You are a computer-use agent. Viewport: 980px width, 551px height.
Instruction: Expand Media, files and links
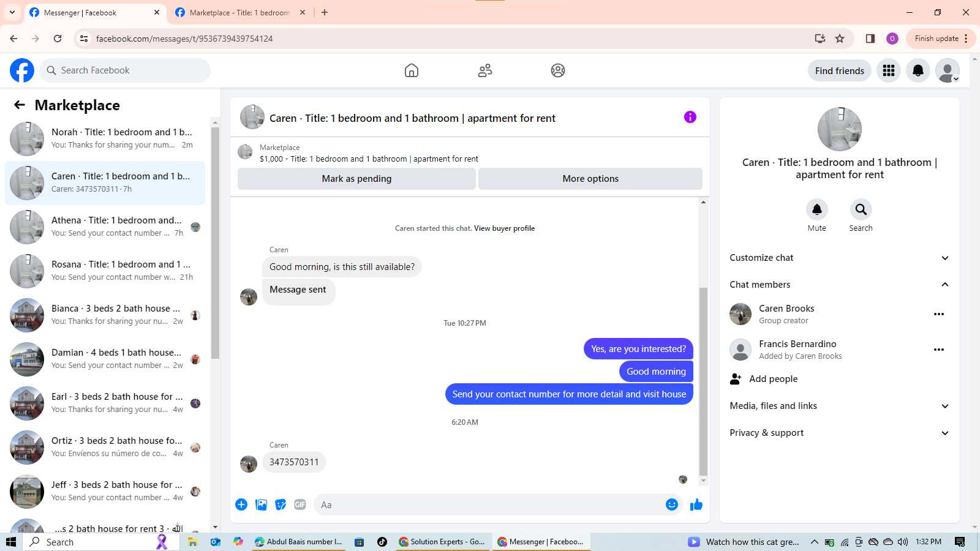[x=840, y=406]
